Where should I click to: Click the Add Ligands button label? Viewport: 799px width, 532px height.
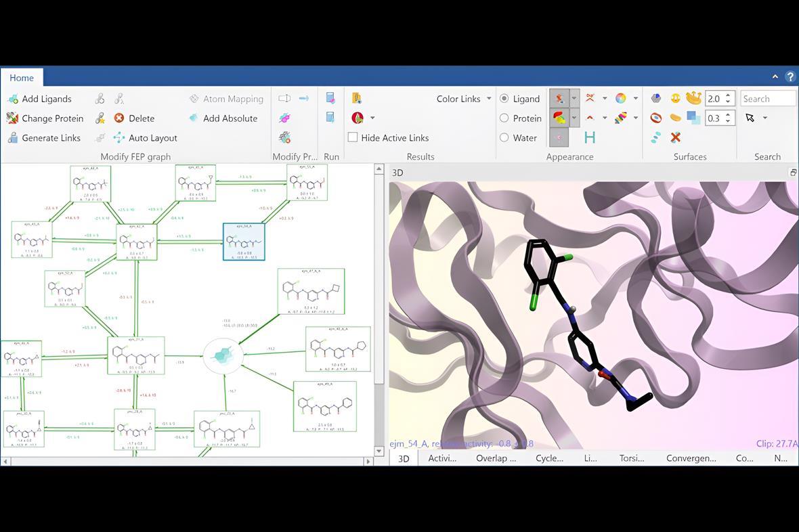point(46,99)
